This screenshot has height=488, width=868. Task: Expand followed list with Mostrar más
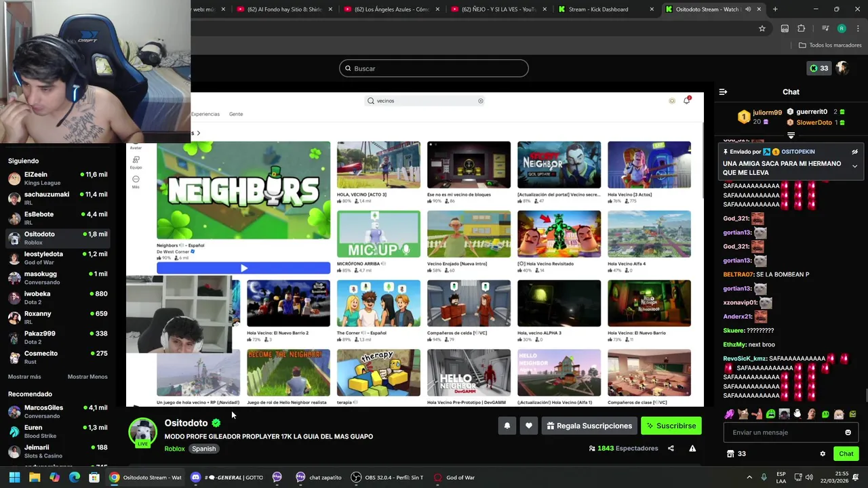coord(24,377)
